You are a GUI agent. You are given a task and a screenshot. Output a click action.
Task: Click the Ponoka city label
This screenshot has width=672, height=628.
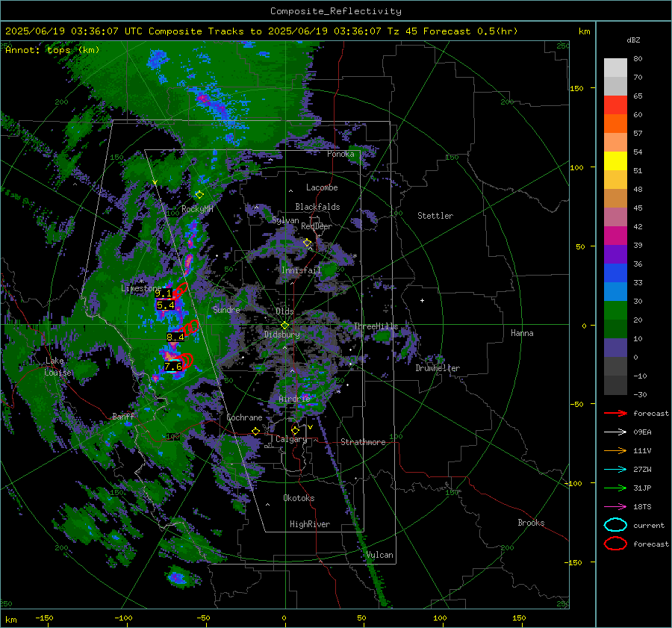pos(340,154)
